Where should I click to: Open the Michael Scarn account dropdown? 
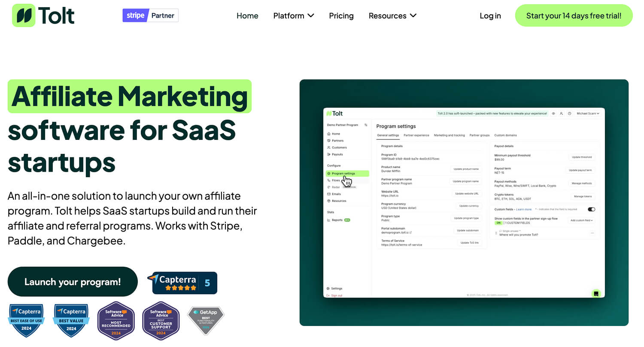point(588,114)
